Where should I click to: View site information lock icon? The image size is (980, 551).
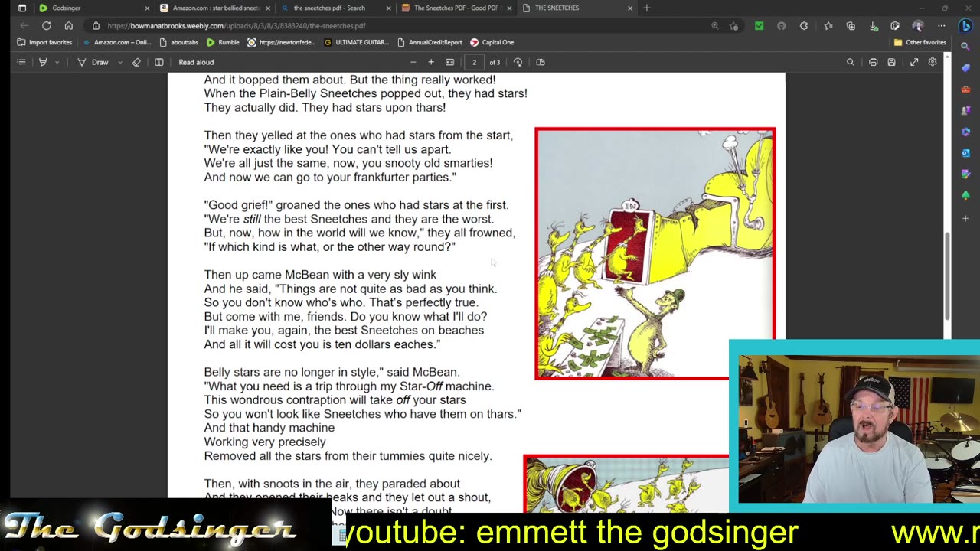coord(96,26)
